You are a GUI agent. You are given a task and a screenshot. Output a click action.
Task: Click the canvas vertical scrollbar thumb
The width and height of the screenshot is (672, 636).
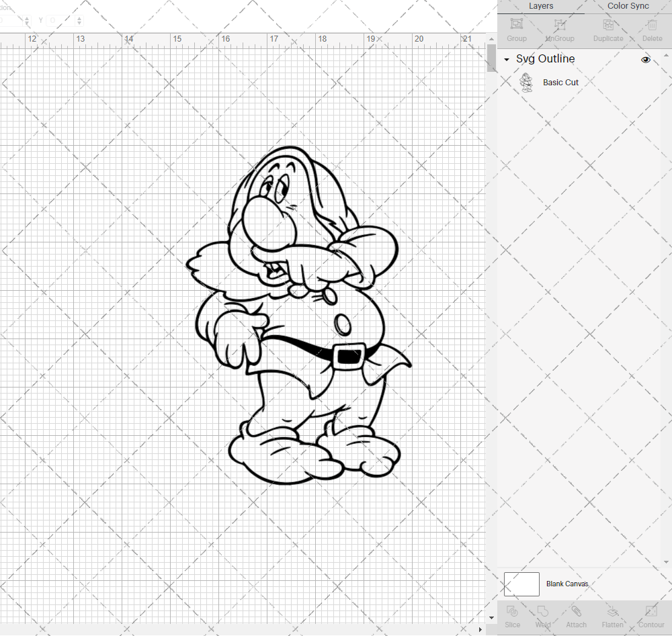[491, 58]
